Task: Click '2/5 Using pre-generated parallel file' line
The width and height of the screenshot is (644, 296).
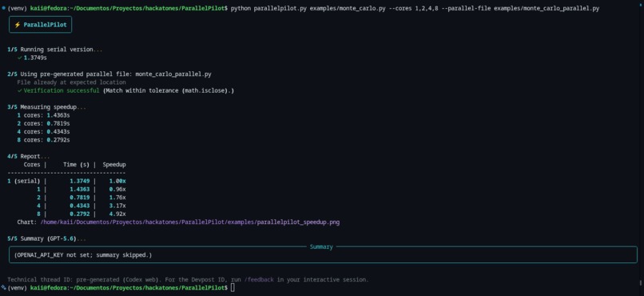Action: tap(109, 74)
